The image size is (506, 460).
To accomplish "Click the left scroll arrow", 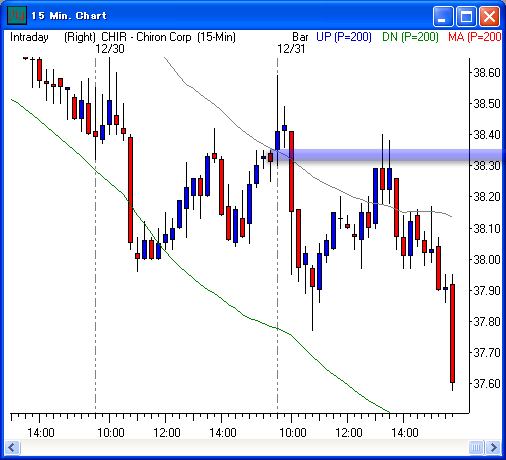I will [x=12, y=447].
